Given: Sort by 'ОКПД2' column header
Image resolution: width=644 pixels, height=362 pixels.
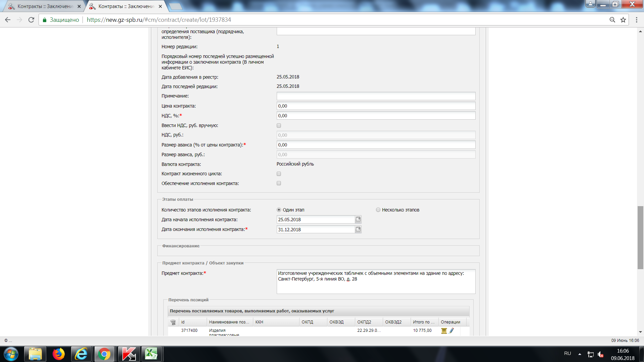Looking at the screenshot, I should tap(364, 322).
